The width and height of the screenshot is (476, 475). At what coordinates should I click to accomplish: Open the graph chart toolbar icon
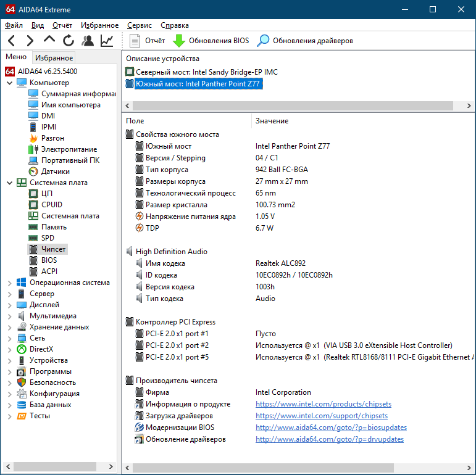pyautogui.click(x=107, y=40)
